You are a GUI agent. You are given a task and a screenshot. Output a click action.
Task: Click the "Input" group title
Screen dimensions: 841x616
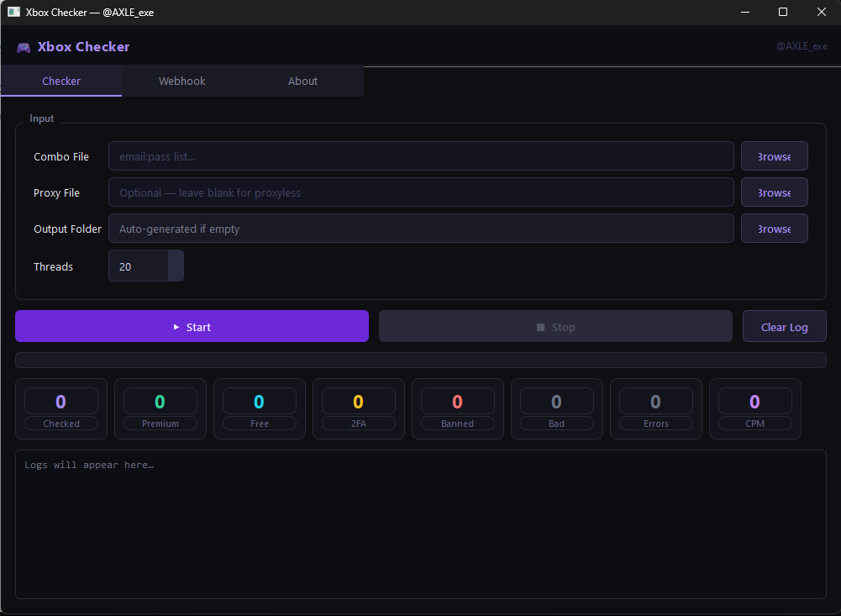tap(41, 118)
